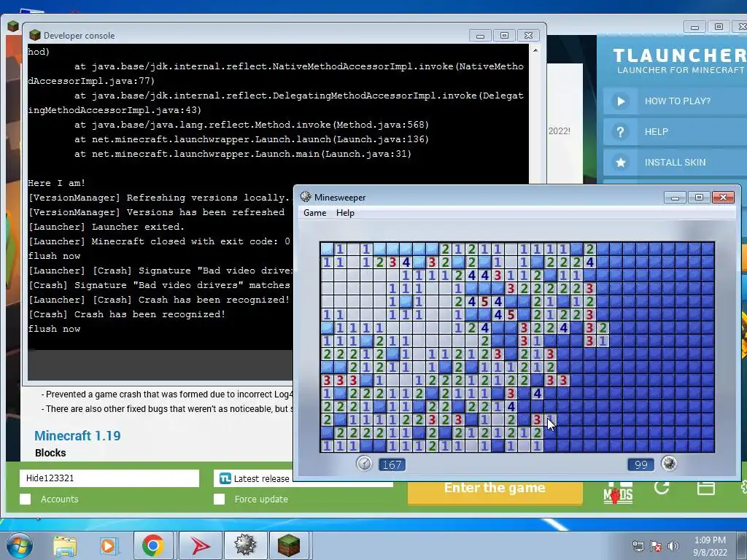Click the HOW TO PLAY? button label

click(x=677, y=101)
